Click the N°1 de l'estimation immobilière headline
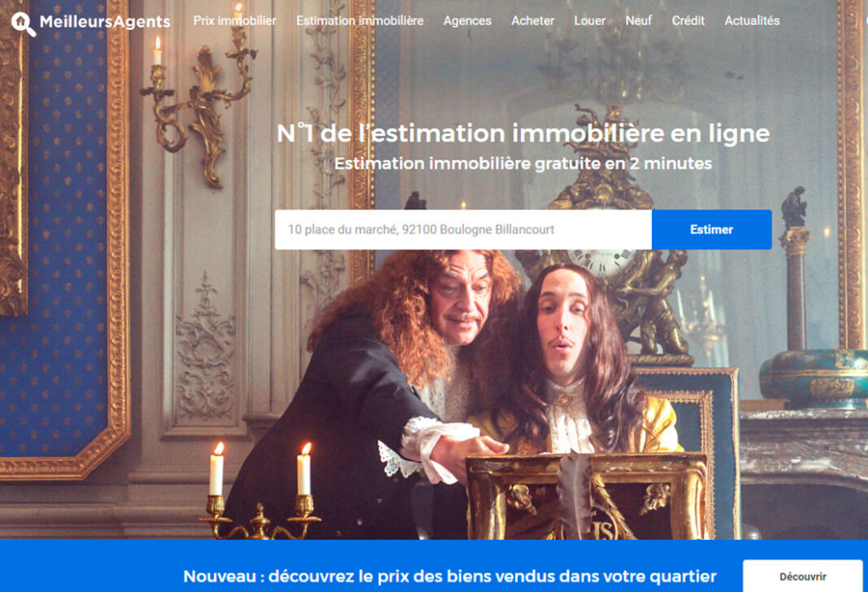 click(x=523, y=133)
